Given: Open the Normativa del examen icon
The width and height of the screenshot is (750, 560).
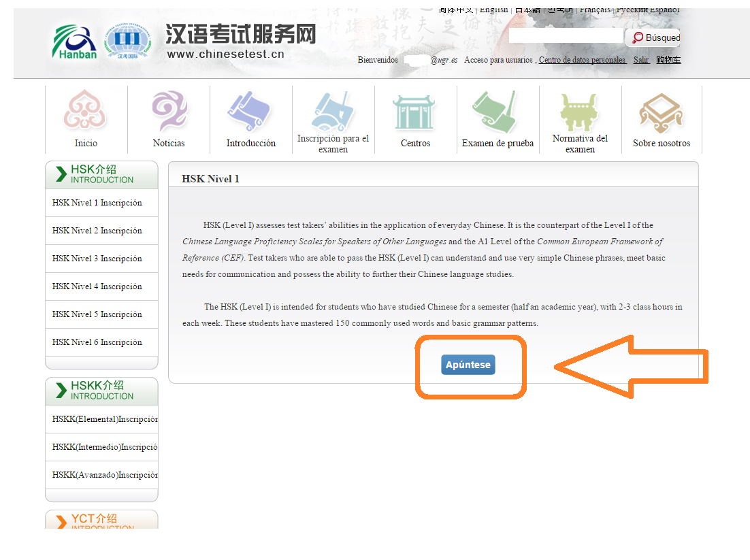Looking at the screenshot, I should pos(578,112).
